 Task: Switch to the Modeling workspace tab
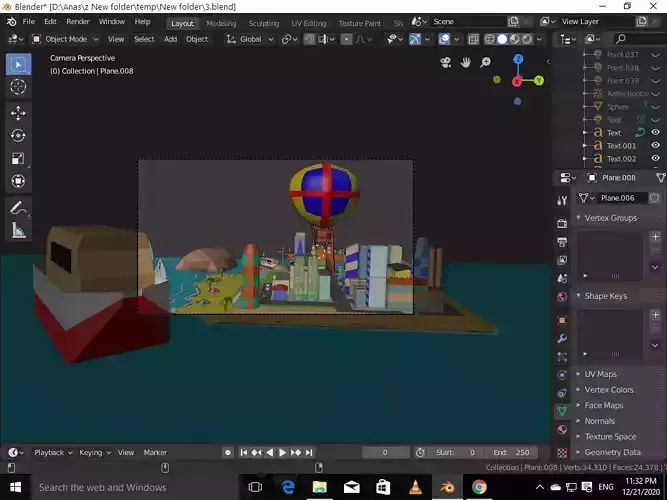click(x=221, y=23)
